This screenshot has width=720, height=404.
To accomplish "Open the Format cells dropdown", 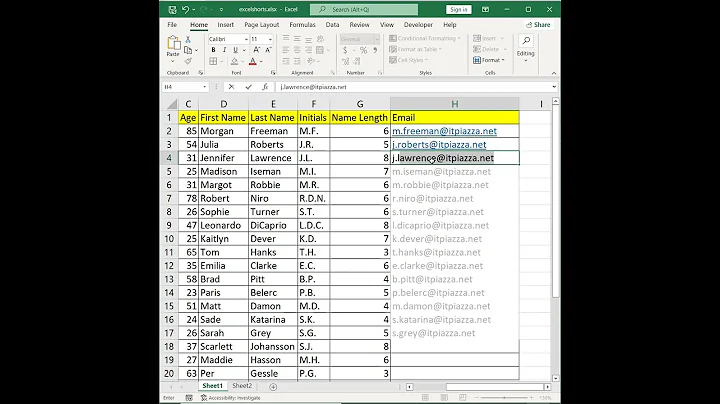I will point(489,60).
